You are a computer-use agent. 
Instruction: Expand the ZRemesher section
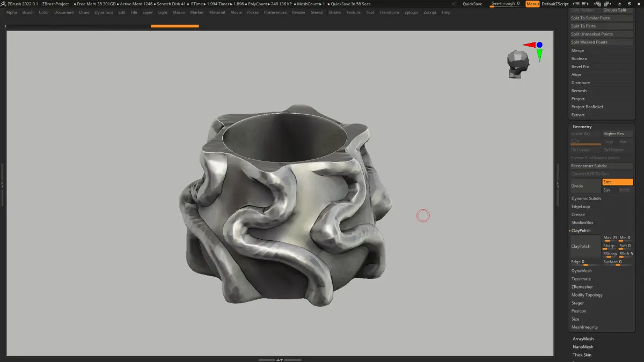point(582,287)
